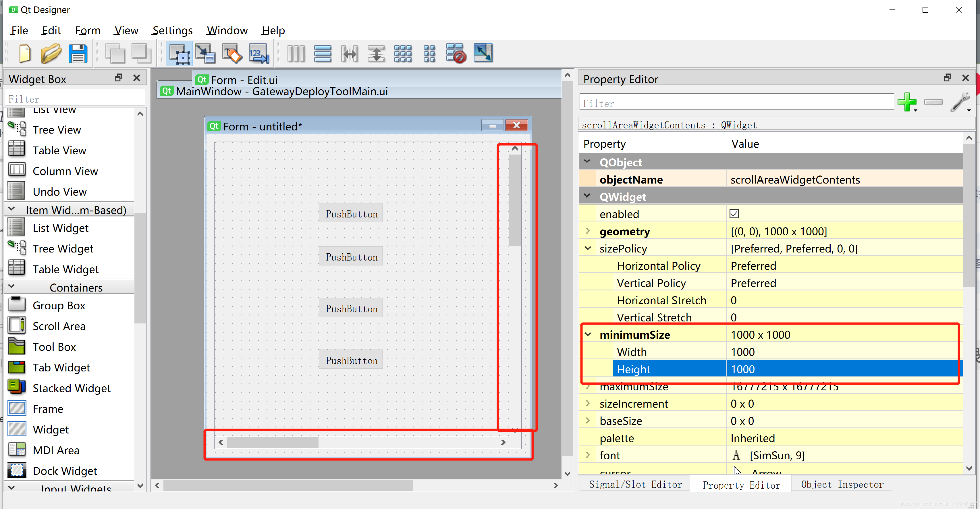Click the Save floppy disk icon
Screen dimensions: 980x509
pos(78,54)
